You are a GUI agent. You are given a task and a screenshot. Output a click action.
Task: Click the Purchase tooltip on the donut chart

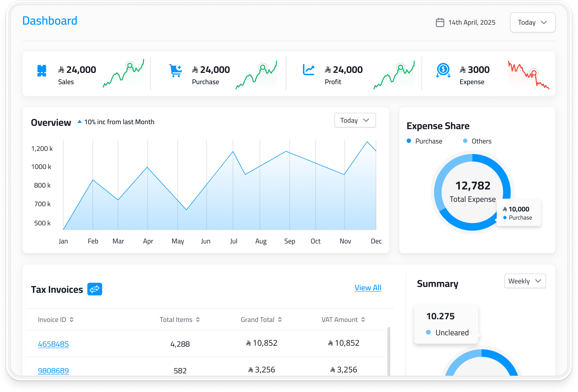coord(519,213)
